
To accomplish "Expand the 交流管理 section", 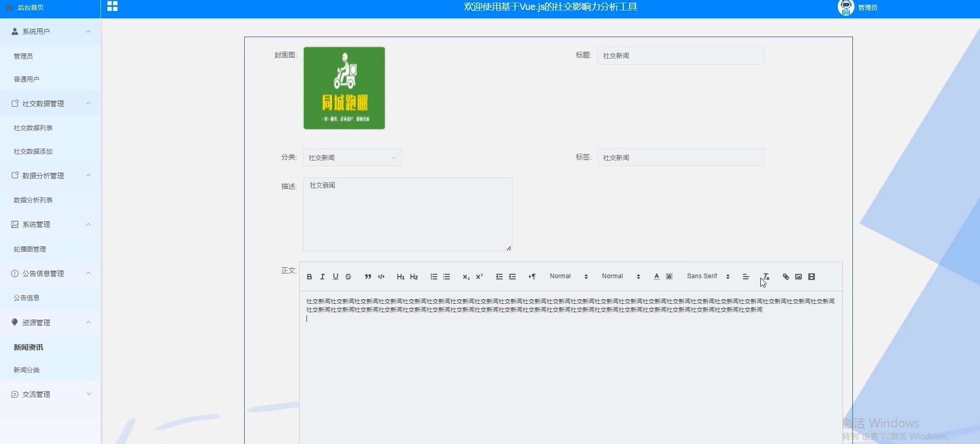I will pyautogui.click(x=50, y=394).
